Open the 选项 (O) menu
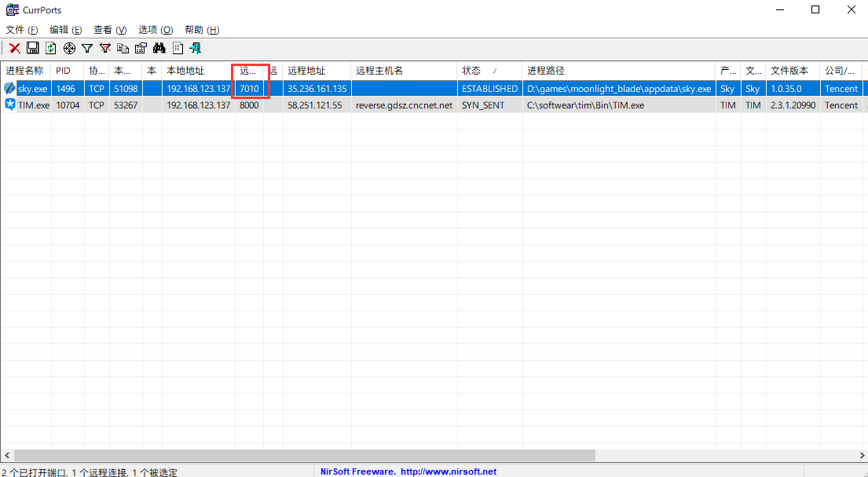The width and height of the screenshot is (868, 477). pyautogui.click(x=156, y=30)
